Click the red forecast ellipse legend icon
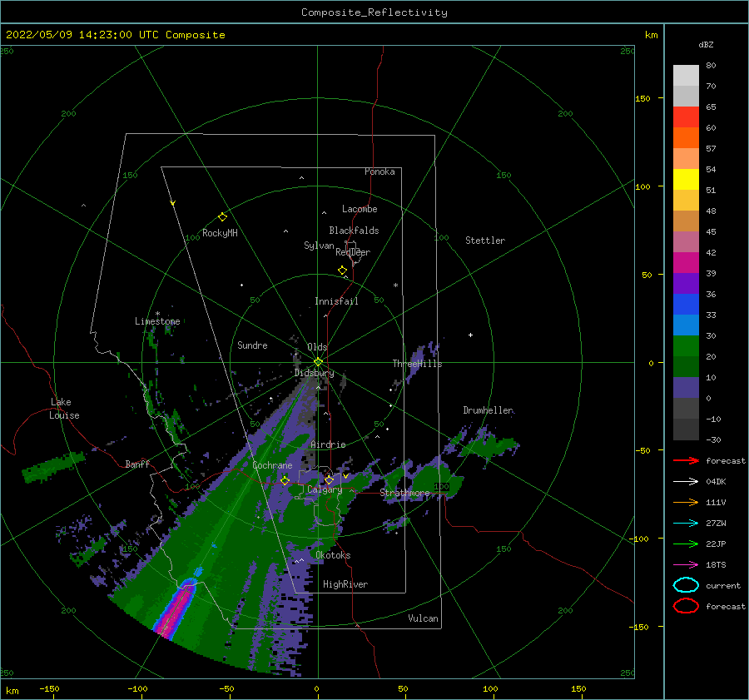 [686, 606]
